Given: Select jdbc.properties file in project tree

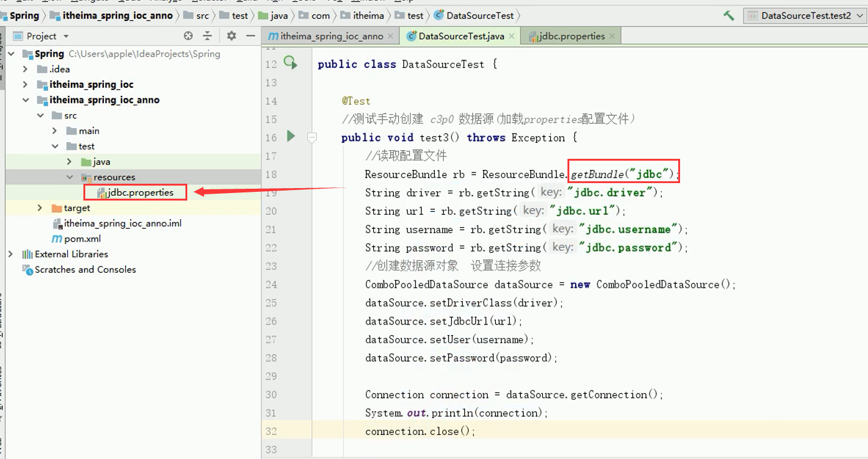Looking at the screenshot, I should click(x=140, y=192).
